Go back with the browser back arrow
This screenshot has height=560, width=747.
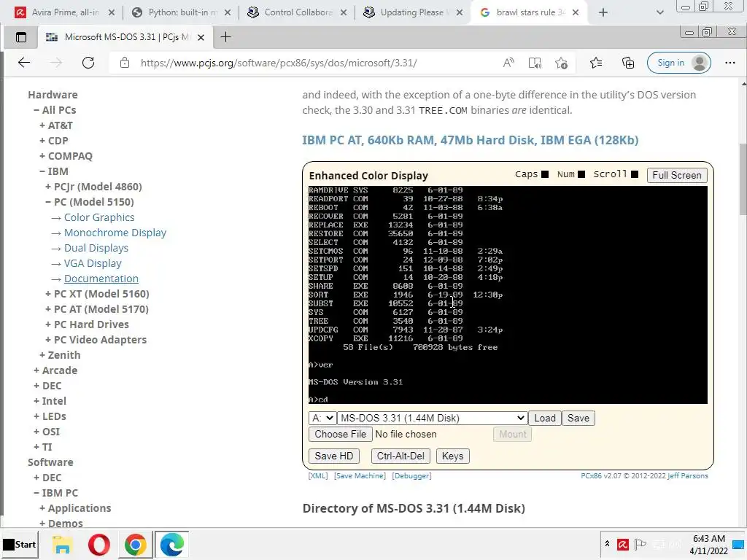click(x=24, y=63)
